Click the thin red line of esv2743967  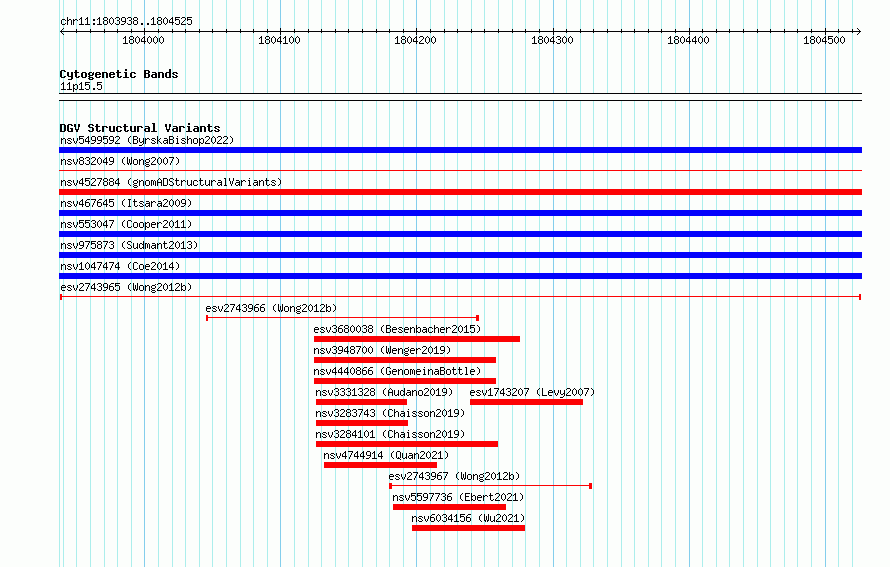[x=490, y=486]
